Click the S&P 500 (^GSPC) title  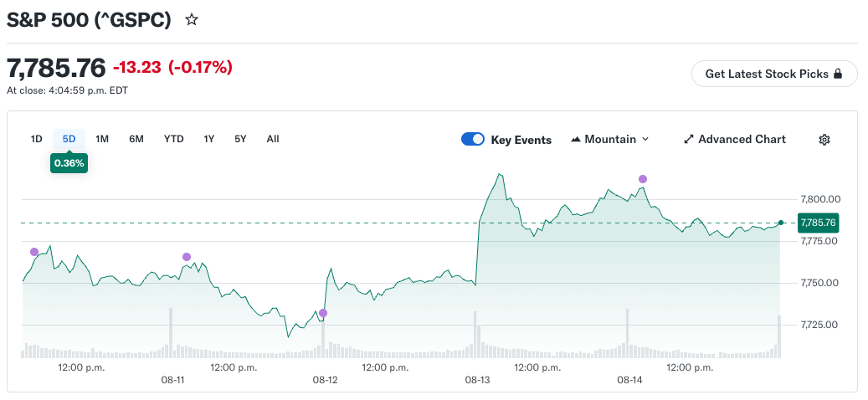click(x=89, y=20)
